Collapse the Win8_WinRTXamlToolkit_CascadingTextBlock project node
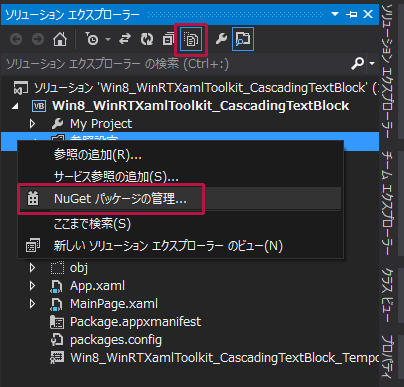Viewport: 404px width, 387px height. 15,106
